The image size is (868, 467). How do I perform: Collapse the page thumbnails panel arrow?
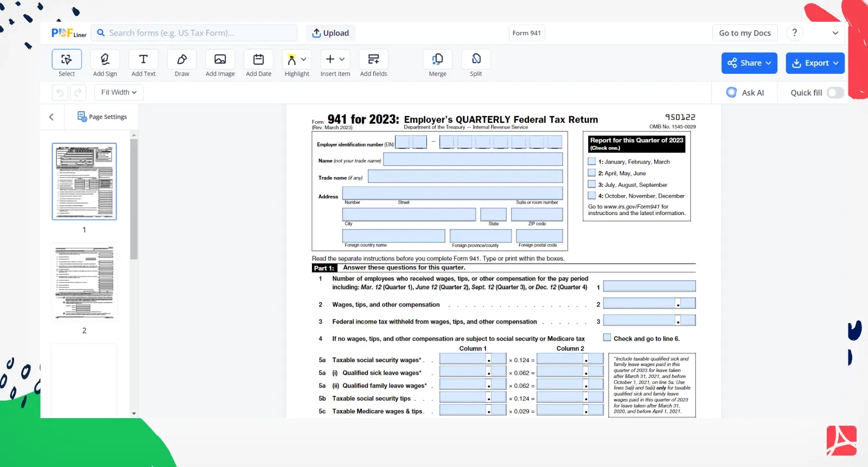(52, 117)
